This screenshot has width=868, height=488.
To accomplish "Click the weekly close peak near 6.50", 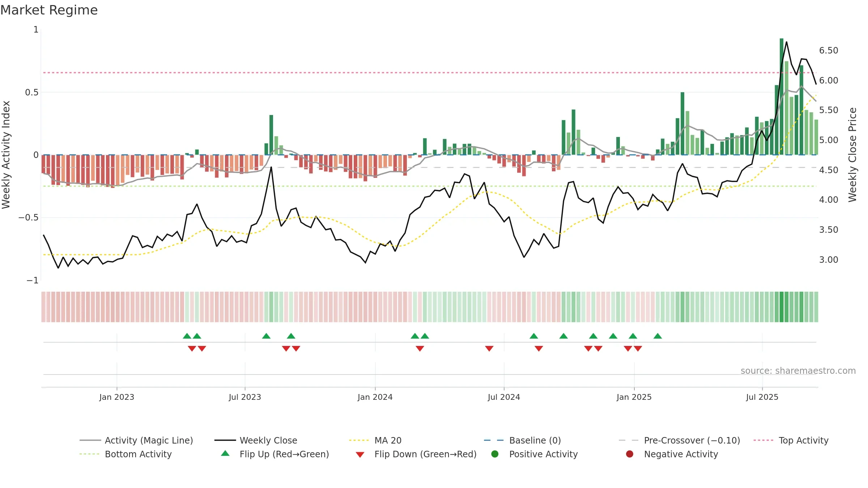I will click(786, 42).
